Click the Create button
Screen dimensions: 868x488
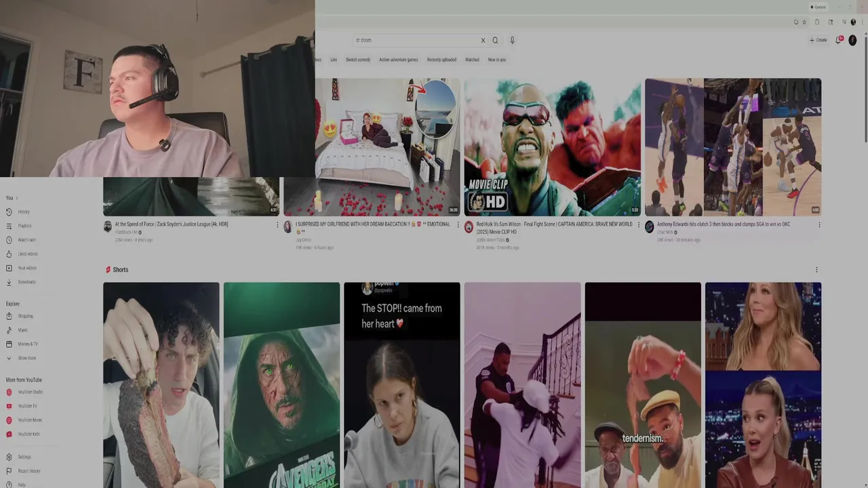coord(818,40)
